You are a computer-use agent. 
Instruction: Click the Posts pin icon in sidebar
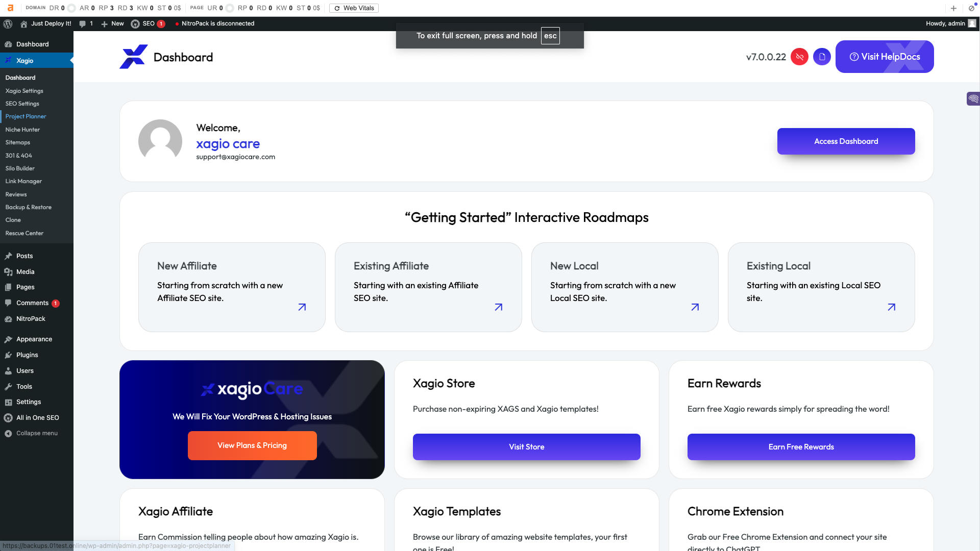[x=8, y=256]
